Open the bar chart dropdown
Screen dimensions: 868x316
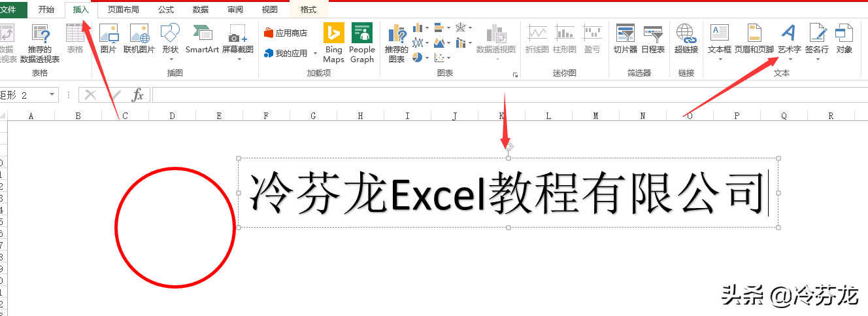442,28
